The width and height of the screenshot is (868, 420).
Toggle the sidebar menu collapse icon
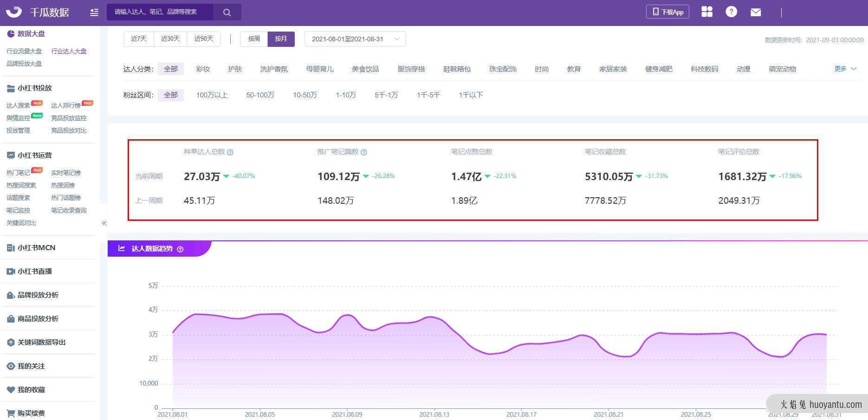94,12
